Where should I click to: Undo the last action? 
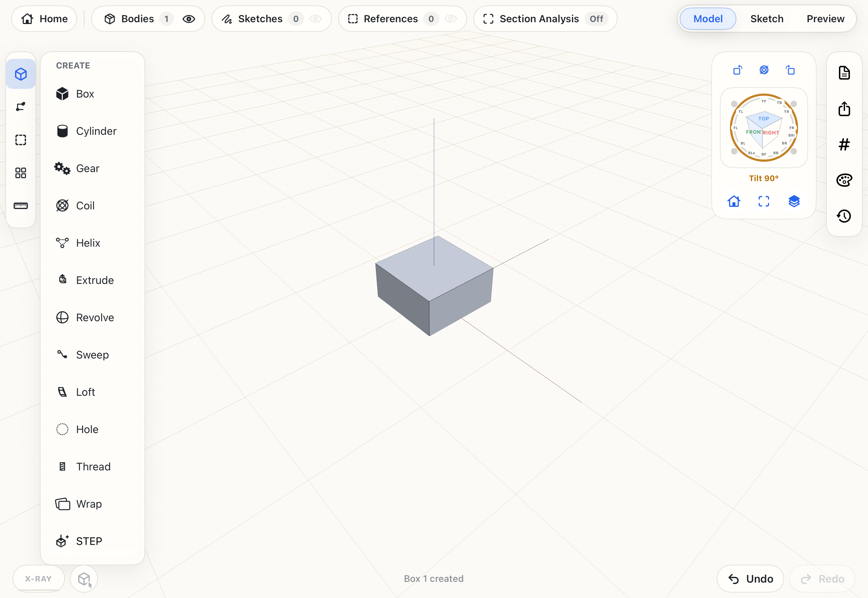(750, 579)
